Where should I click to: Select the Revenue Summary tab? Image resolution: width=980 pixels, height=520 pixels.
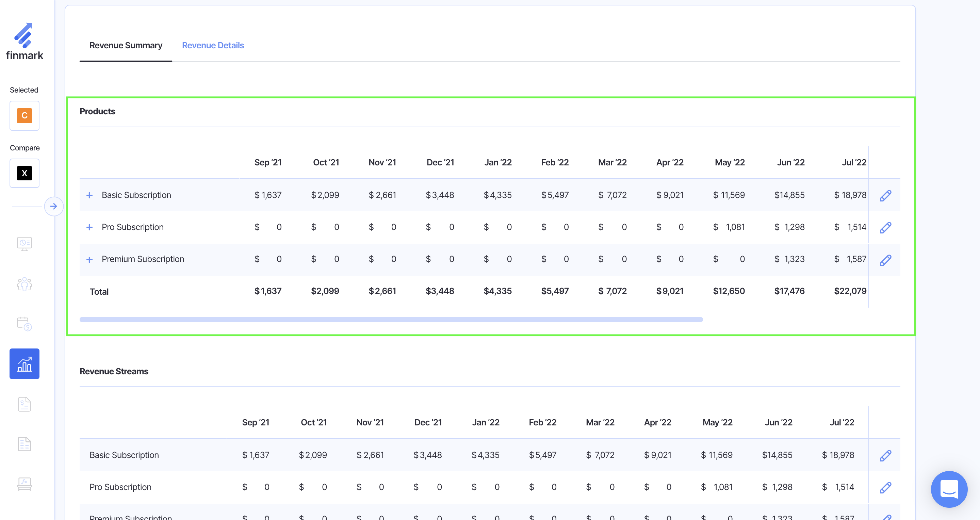click(126, 45)
